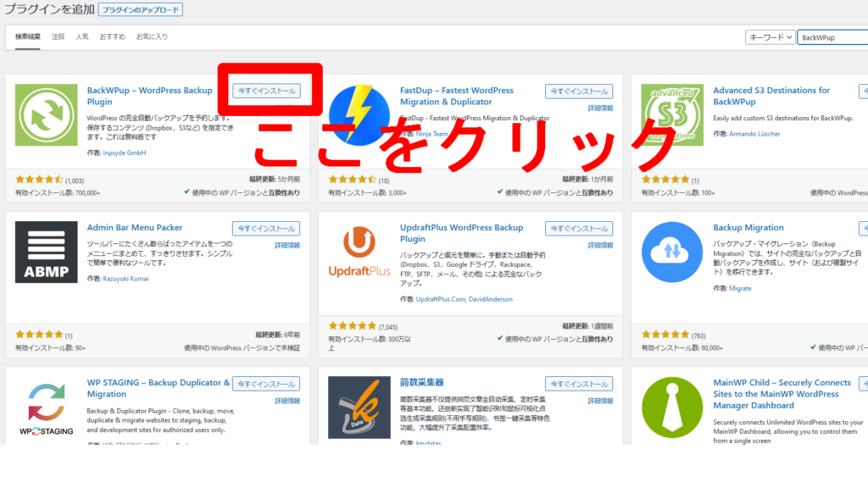Visit author UpdraftPlus.Com, DavidAnderson link
This screenshot has width=868, height=488.
pyautogui.click(x=465, y=299)
